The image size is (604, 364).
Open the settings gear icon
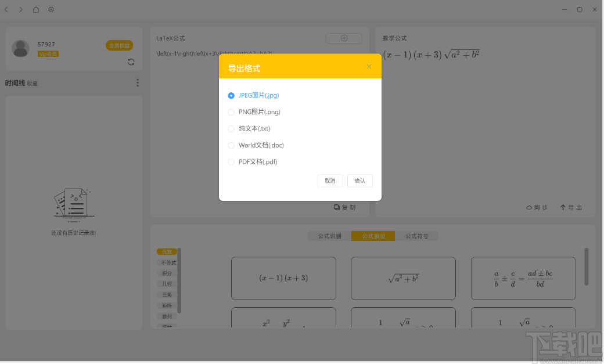(51, 9)
